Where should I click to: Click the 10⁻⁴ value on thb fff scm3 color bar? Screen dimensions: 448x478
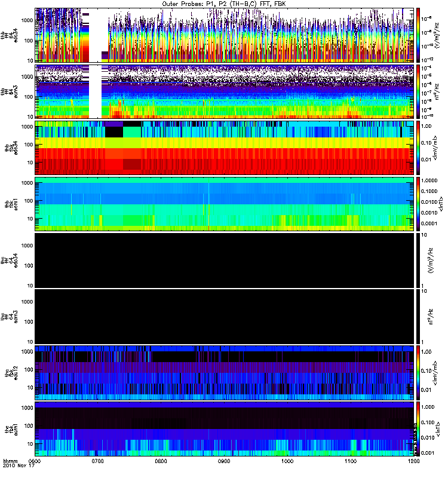pos(426,68)
